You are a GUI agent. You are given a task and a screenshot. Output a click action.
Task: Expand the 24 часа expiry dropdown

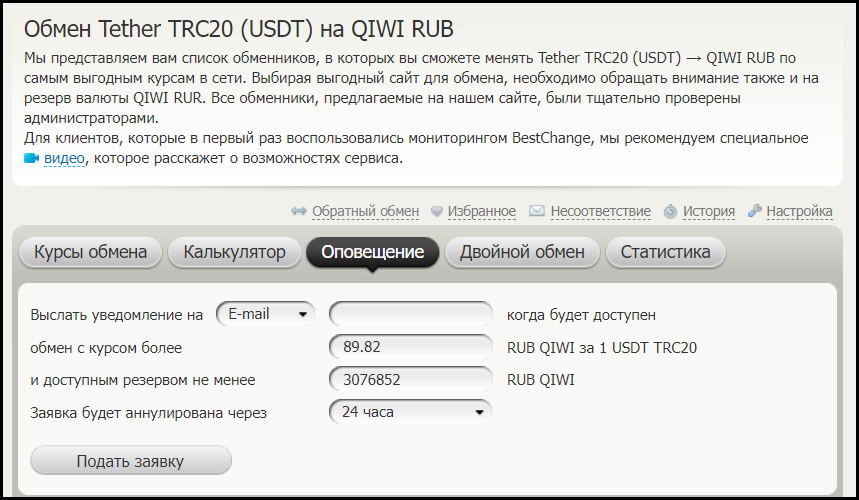[410, 411]
